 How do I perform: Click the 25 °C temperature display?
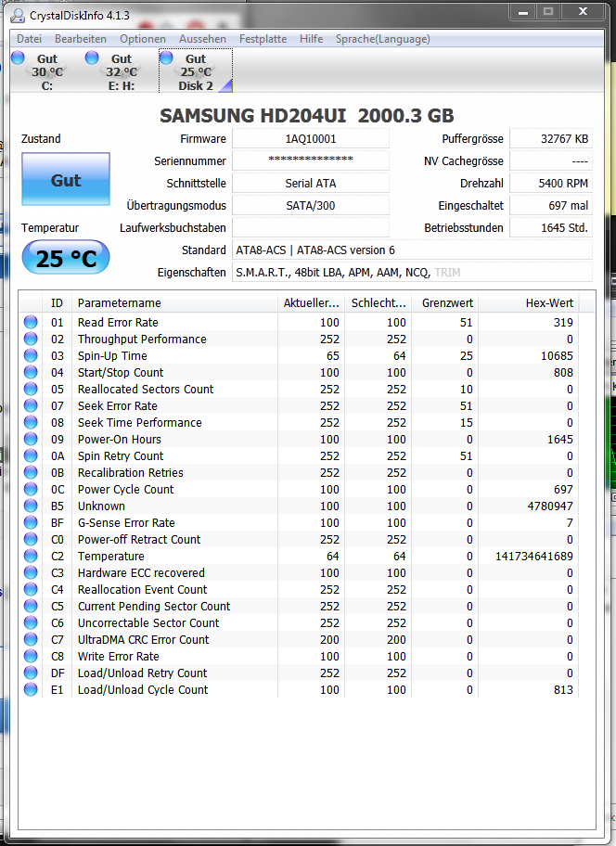66,257
